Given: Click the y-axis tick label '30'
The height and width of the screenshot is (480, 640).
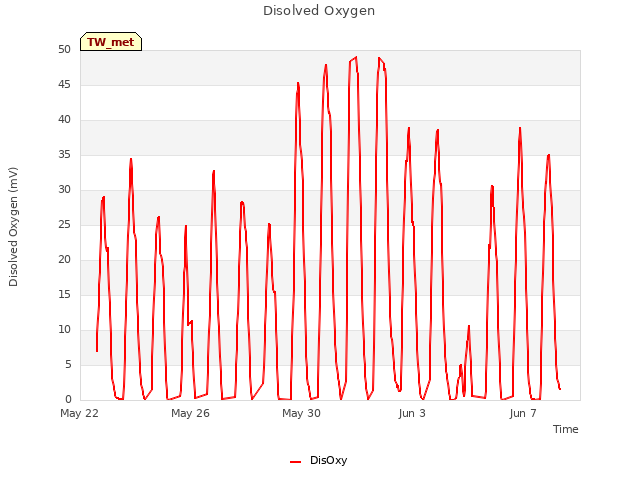Looking at the screenshot, I should point(64,190).
